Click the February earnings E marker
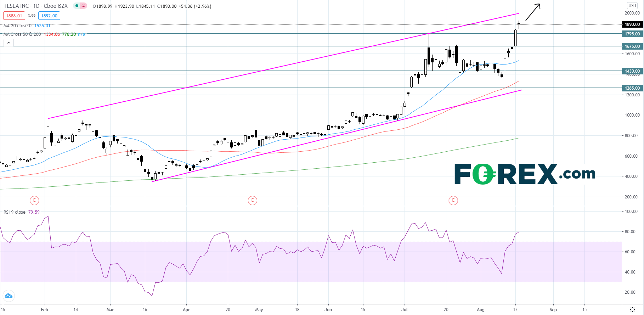The image size is (644, 315). click(34, 201)
